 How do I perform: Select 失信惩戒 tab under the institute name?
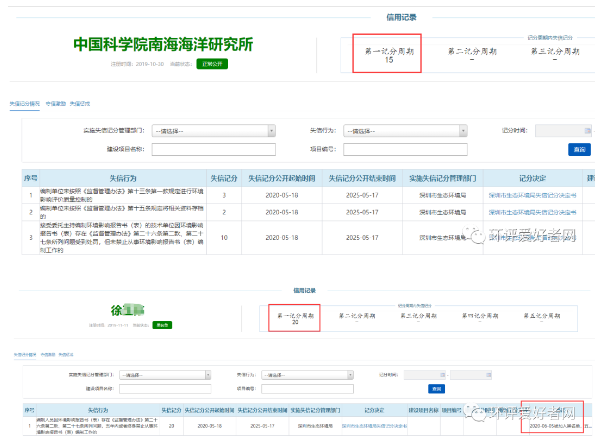click(x=80, y=104)
